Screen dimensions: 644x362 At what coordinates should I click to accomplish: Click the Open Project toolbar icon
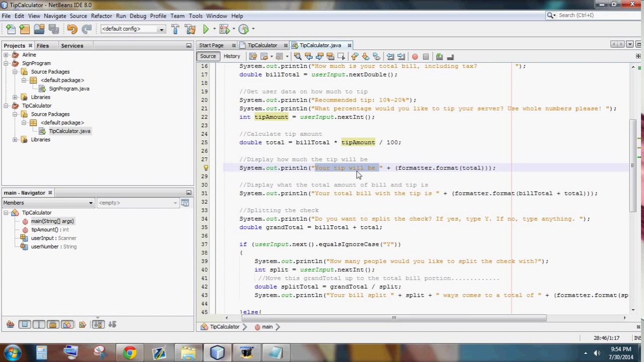[x=39, y=29]
